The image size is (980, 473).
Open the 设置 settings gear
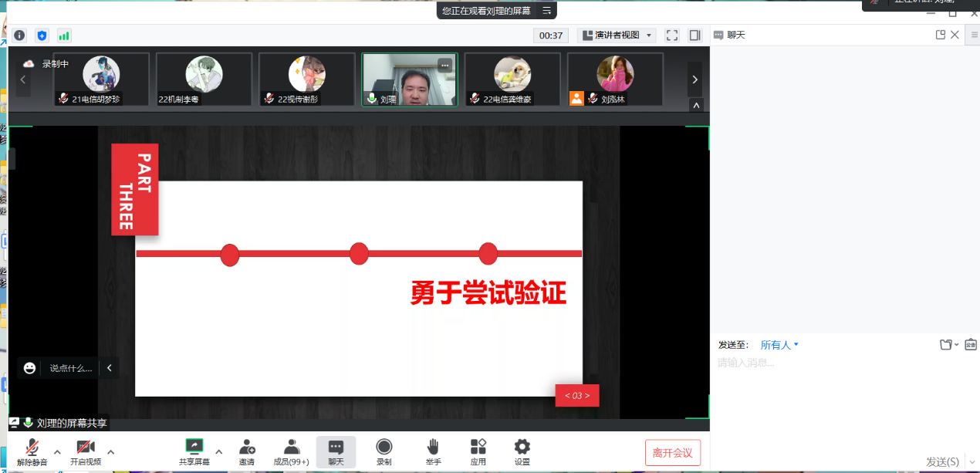(x=522, y=451)
